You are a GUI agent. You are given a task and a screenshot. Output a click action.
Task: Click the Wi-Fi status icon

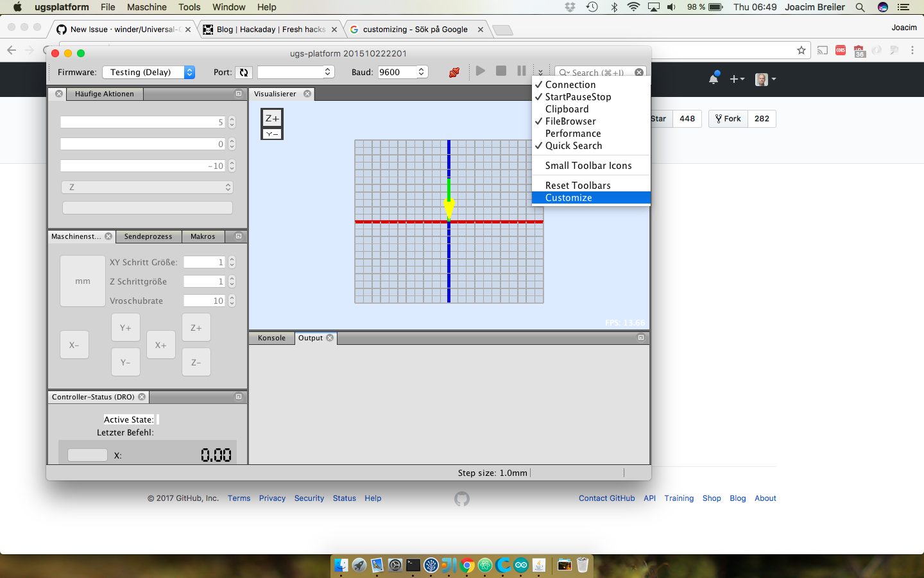point(633,7)
